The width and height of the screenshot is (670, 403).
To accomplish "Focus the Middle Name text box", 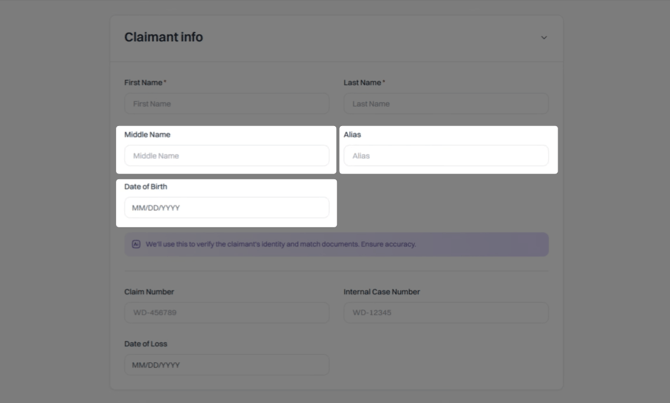I will [226, 156].
